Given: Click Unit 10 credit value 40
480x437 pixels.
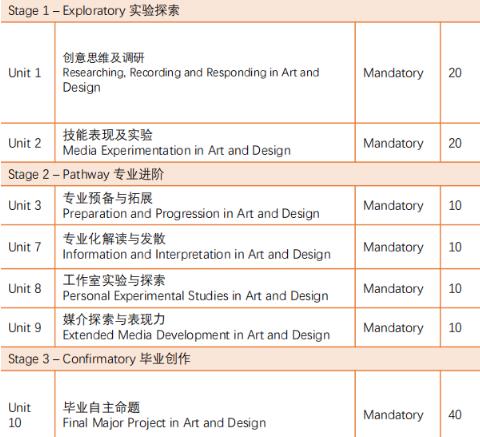Looking at the screenshot, I should 455,415.
